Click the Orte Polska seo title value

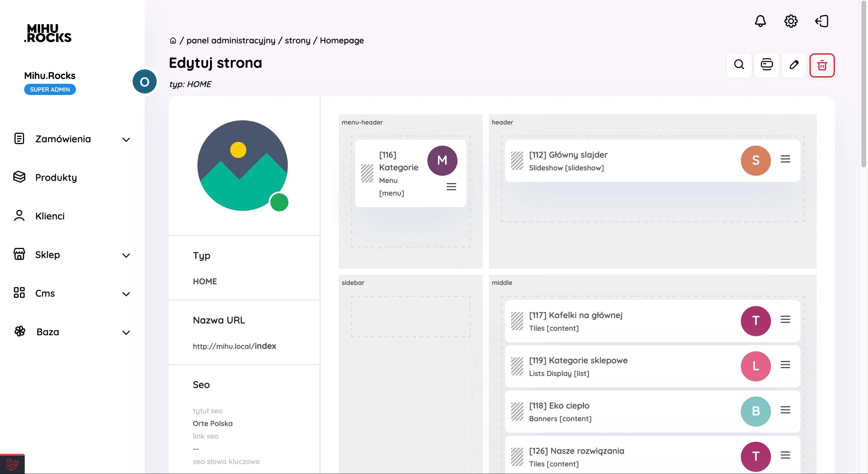coord(212,423)
